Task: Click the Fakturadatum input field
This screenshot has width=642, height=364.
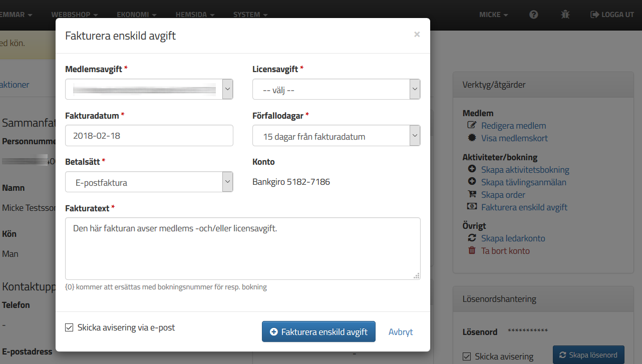Action: point(149,135)
